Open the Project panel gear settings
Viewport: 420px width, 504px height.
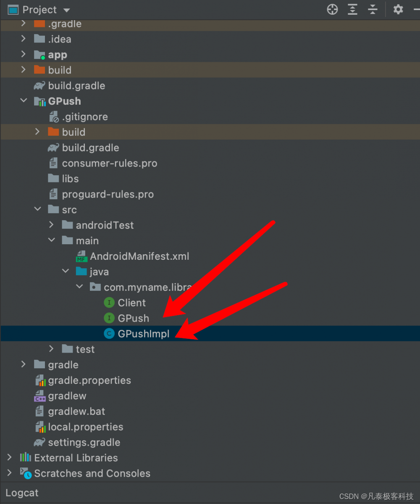click(398, 9)
